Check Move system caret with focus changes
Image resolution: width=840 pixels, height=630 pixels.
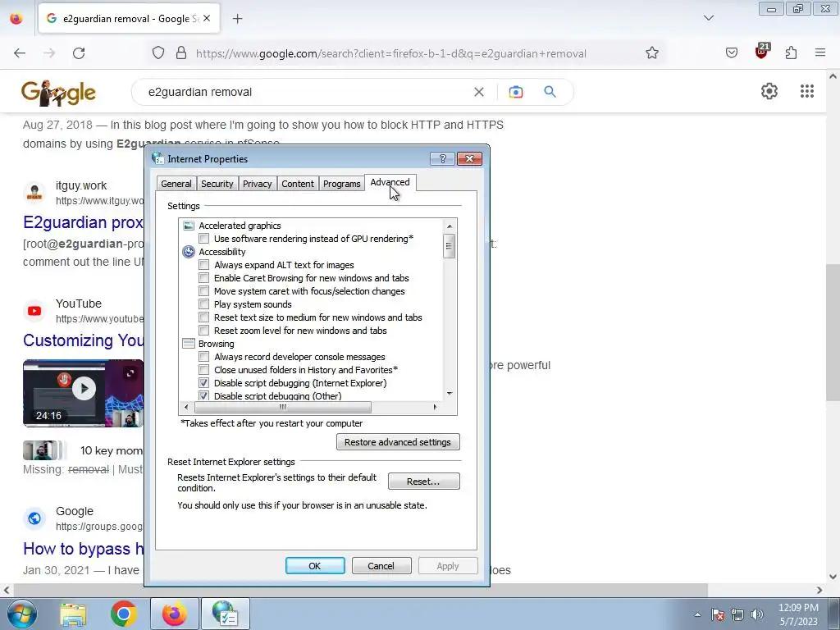(x=203, y=291)
